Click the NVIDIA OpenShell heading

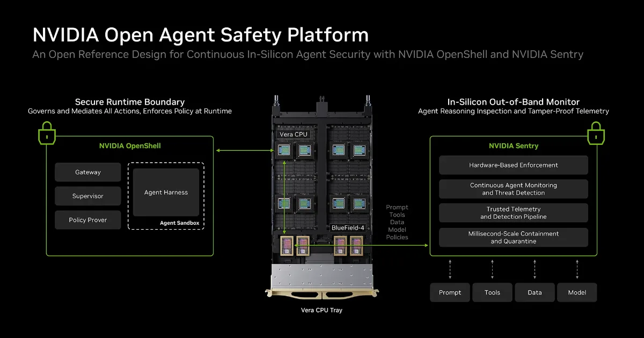pos(130,146)
